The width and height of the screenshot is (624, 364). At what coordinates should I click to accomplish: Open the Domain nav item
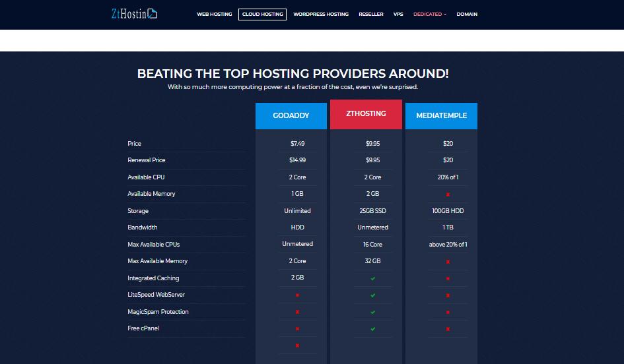467,15
